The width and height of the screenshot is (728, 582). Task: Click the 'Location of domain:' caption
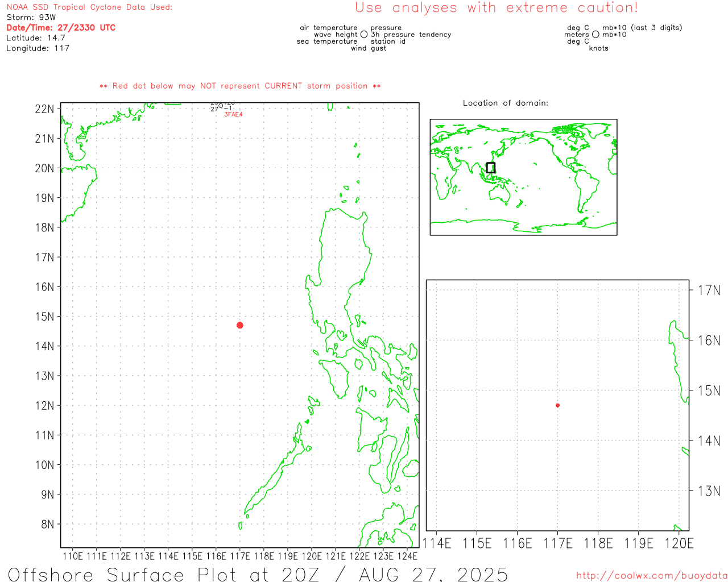coord(506,103)
